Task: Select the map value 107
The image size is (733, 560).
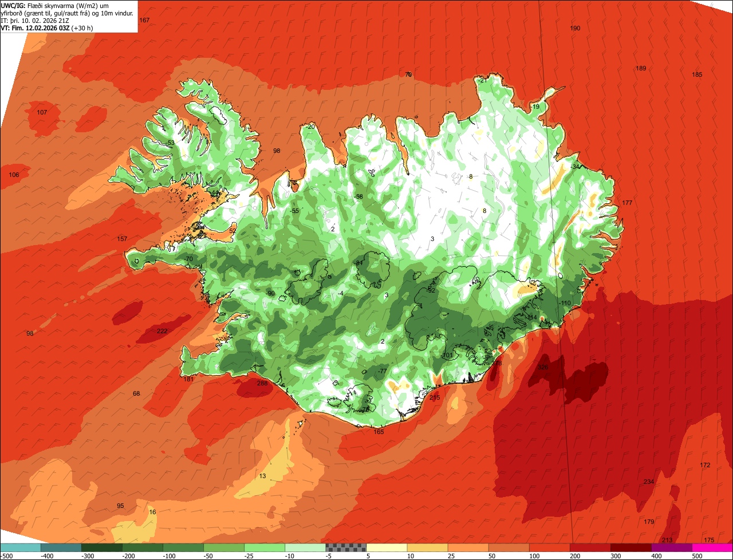Action: pos(42,112)
